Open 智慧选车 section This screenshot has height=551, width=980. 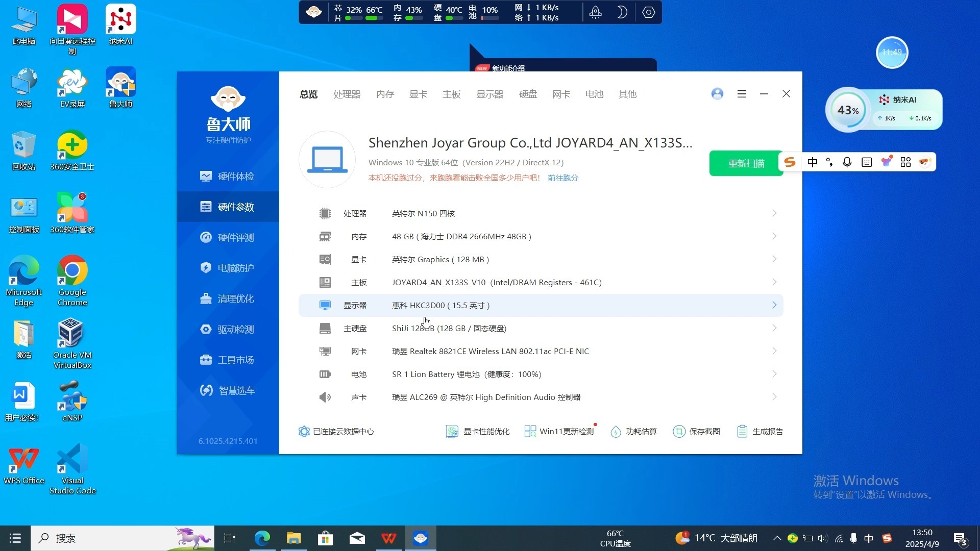(x=228, y=390)
